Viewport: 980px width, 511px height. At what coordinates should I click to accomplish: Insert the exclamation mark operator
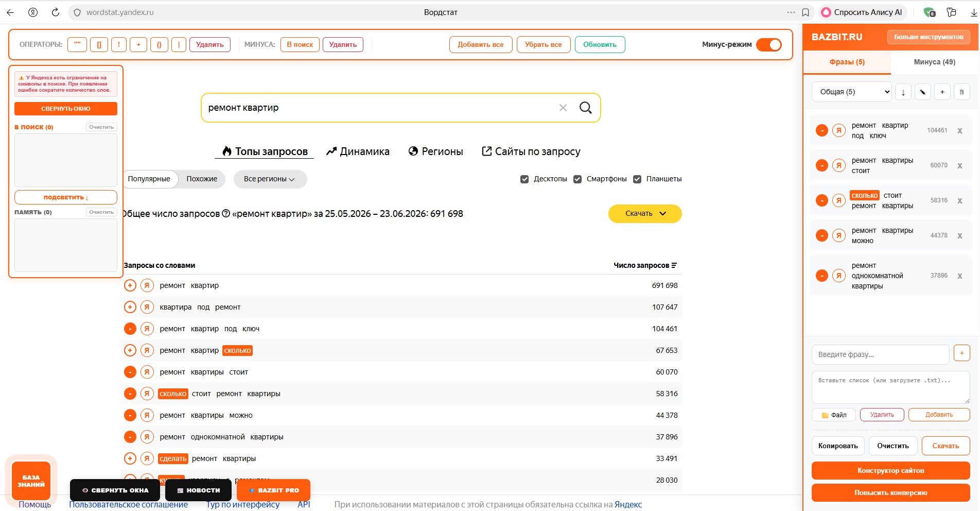(119, 45)
